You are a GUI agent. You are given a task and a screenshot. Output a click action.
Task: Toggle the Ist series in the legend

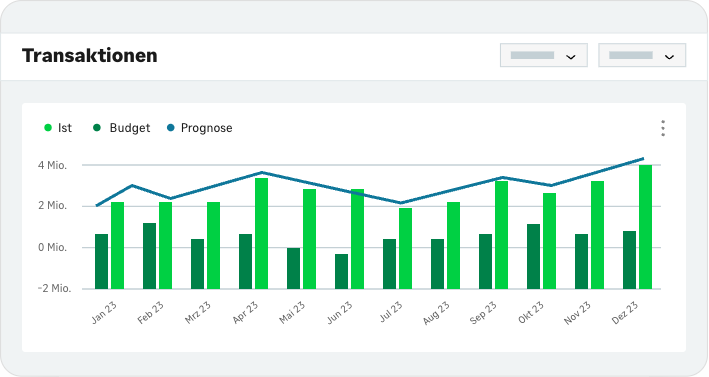tap(58, 128)
